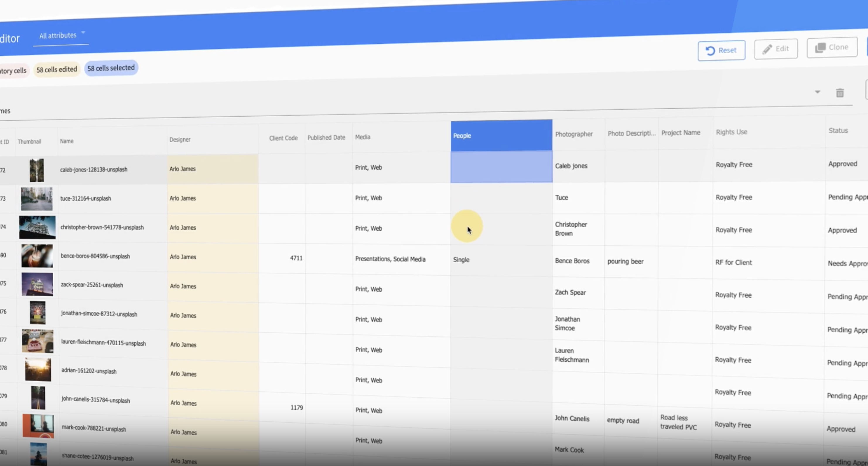Open the tuce-312164-unsplash street thumbnail
Image resolution: width=868 pixels, height=466 pixels.
click(37, 199)
